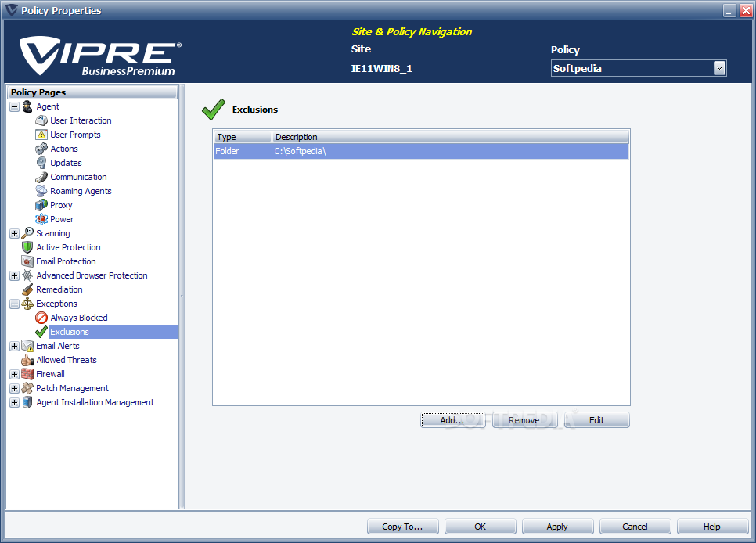Click the Copy To... button
Image resolution: width=756 pixels, height=543 pixels.
pyautogui.click(x=402, y=527)
